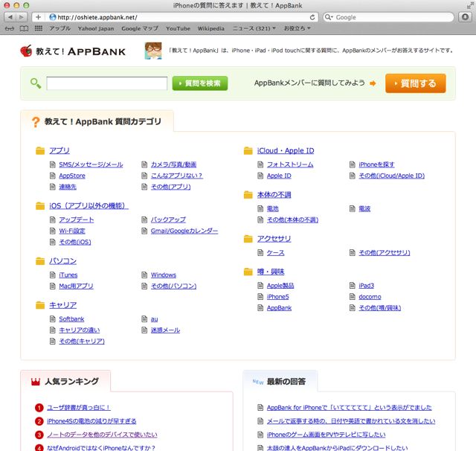This screenshot has width=476, height=451.
Task: Open the 電池 link
Action: pos(273,208)
